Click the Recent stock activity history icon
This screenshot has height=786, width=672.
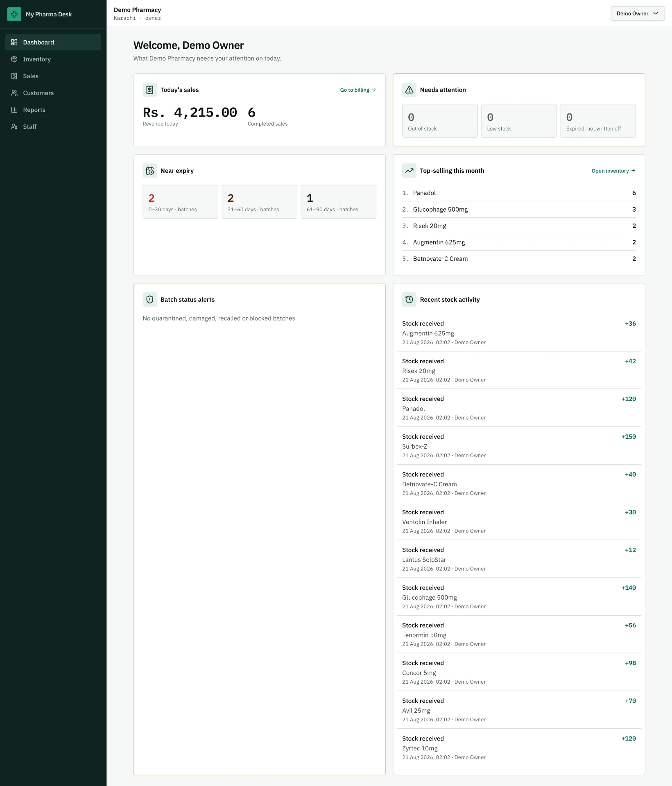coord(409,300)
